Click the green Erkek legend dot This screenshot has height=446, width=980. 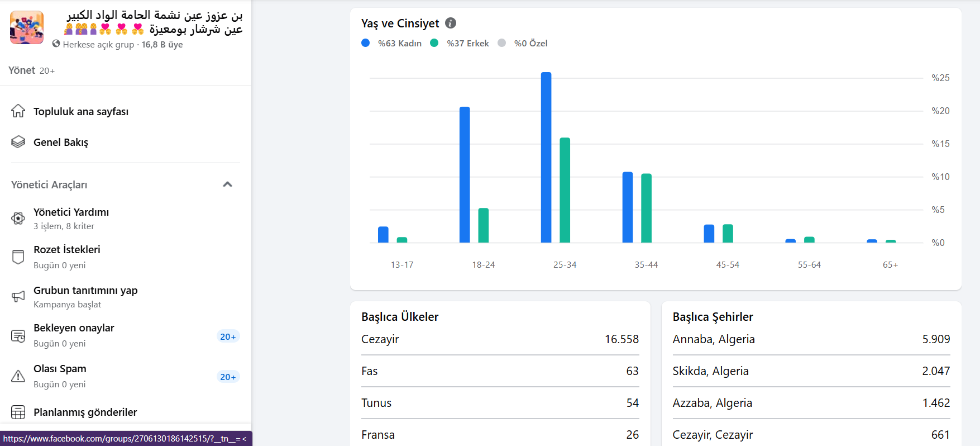(x=434, y=43)
